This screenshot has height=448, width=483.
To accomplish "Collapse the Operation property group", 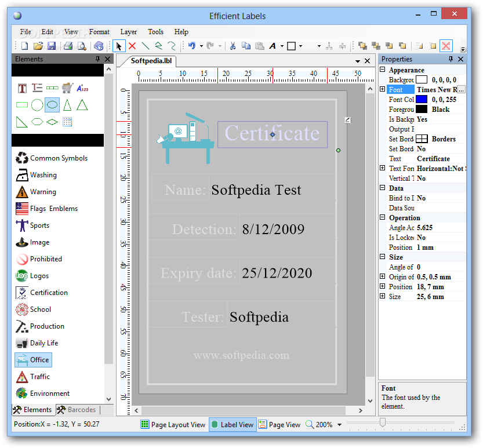I will click(383, 217).
